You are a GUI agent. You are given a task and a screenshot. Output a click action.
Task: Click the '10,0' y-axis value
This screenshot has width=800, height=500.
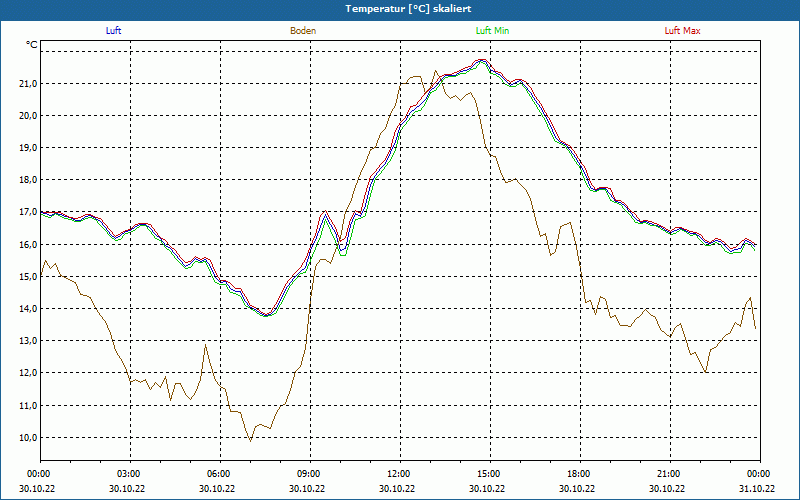click(x=29, y=438)
